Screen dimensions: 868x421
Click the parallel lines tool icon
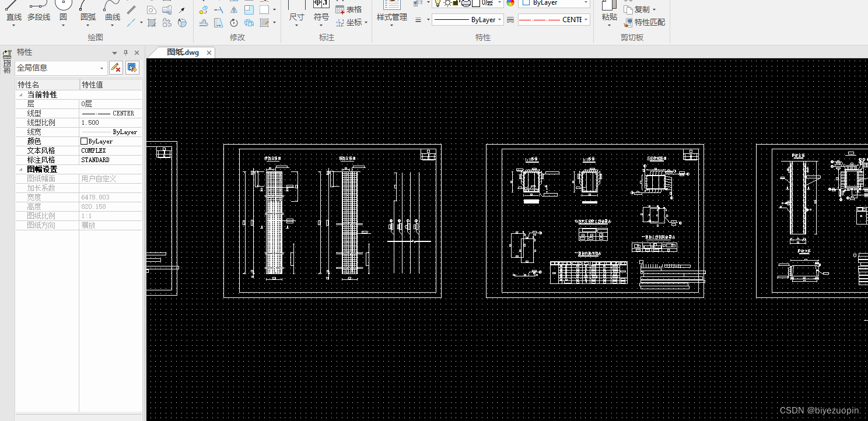click(x=131, y=9)
